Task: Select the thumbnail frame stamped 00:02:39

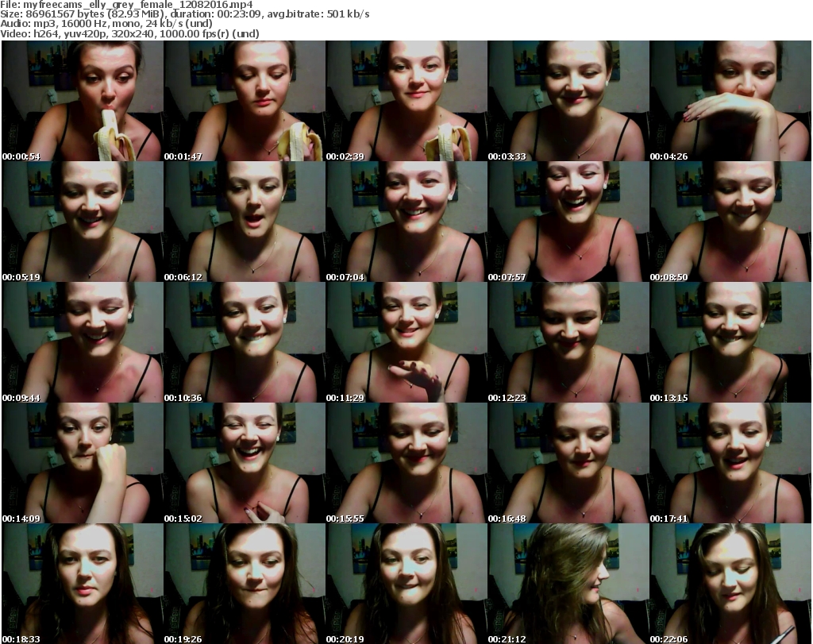Action: pos(406,101)
